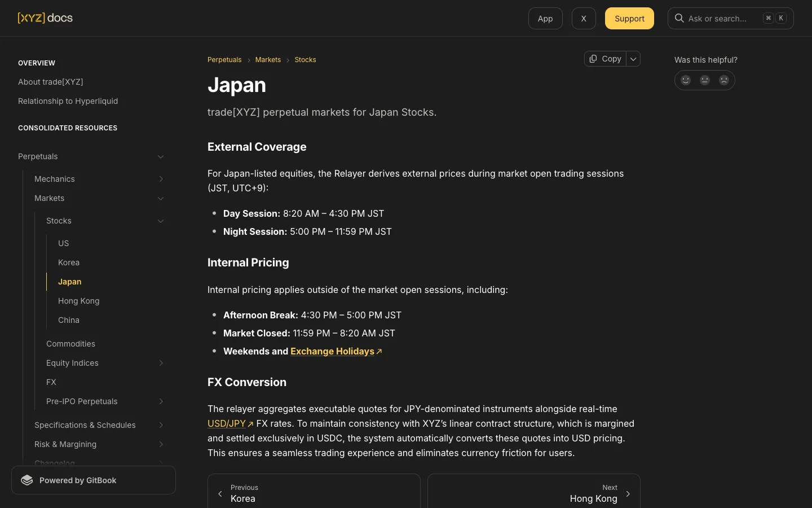Go to Previous page Korea card
812x508 pixels.
click(x=314, y=491)
